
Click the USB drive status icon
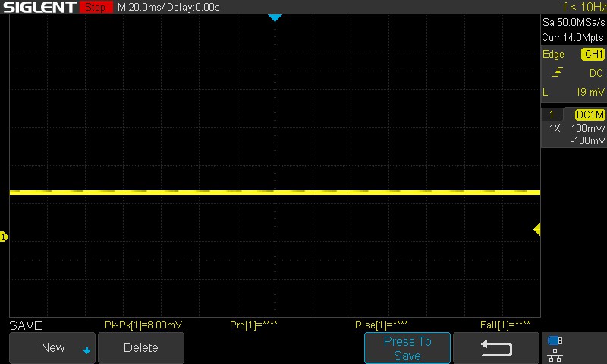point(555,340)
